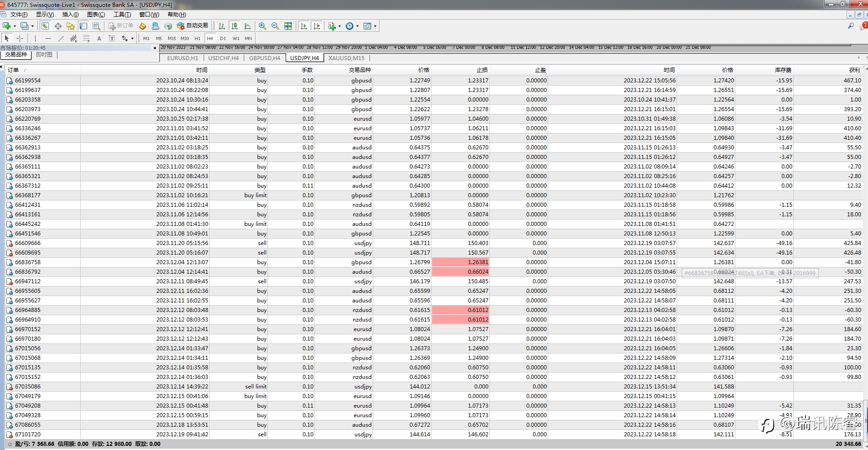Screen dimensions: 868x450
Task: Click the red-highlighted stop loss 1.26381 cell
Action: pos(460,262)
